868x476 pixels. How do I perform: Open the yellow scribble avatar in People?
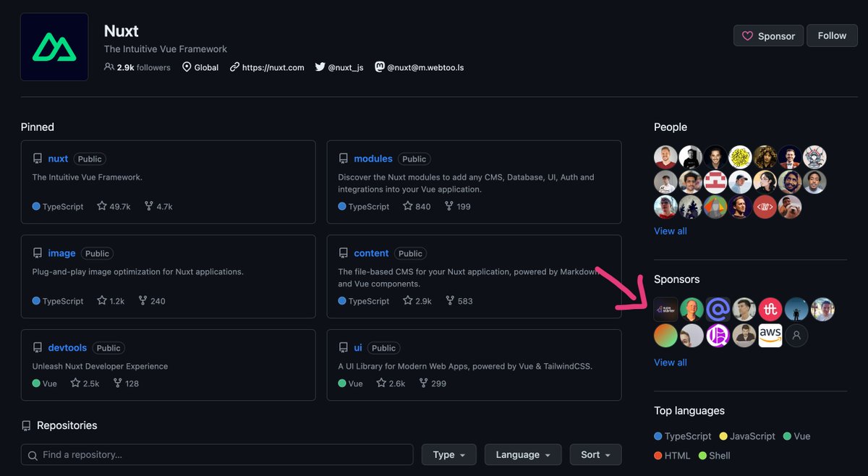pos(740,157)
